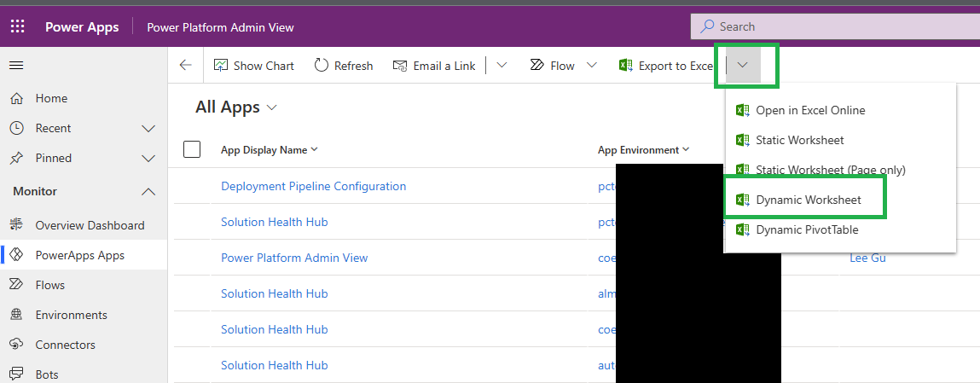
Task: Go back using the left arrow
Action: pyautogui.click(x=186, y=65)
